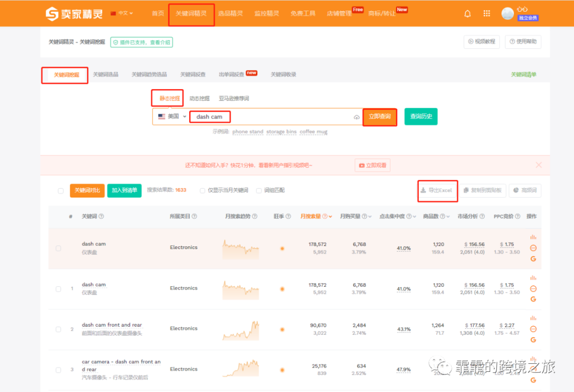Click help icon next to 关键词 column header
The height and width of the screenshot is (392, 574).
(x=102, y=216)
